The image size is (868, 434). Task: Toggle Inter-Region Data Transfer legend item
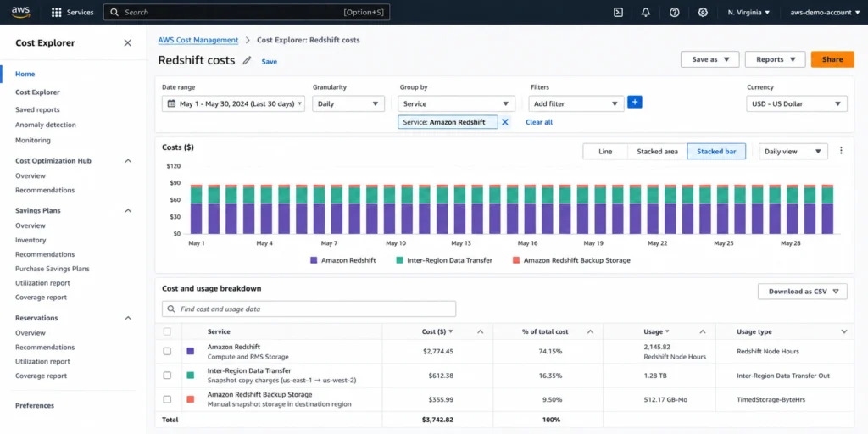pyautogui.click(x=444, y=259)
